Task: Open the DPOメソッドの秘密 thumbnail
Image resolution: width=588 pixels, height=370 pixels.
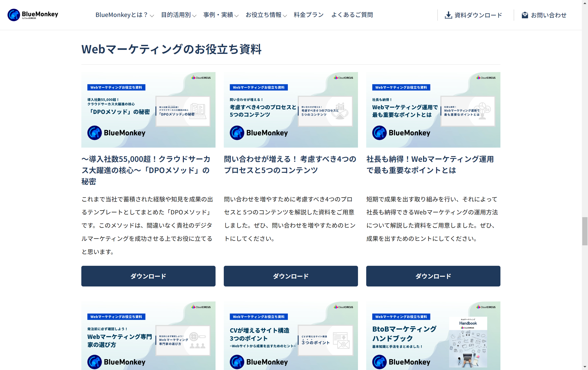Action: click(x=148, y=110)
